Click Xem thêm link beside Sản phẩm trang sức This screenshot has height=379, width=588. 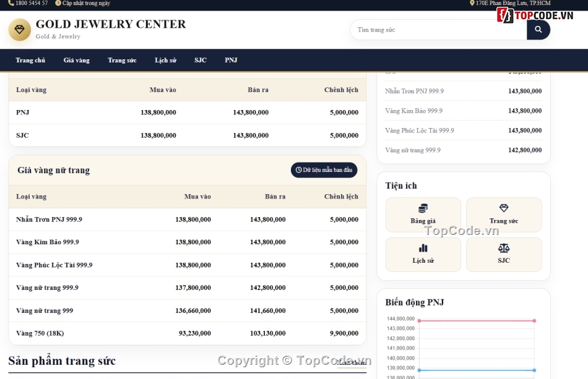click(352, 362)
